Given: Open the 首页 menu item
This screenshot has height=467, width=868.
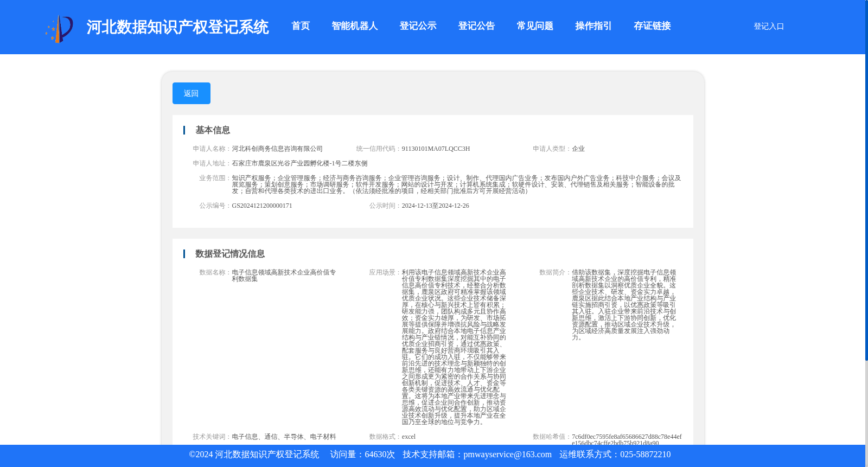Looking at the screenshot, I should click(x=301, y=26).
